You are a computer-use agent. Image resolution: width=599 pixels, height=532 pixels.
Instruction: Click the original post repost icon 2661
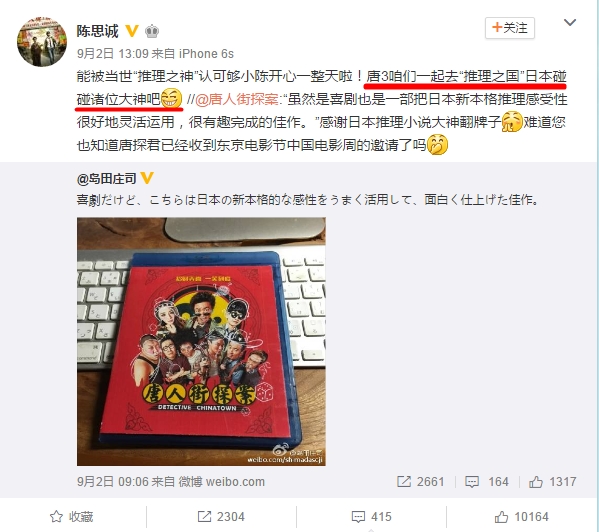421,482
